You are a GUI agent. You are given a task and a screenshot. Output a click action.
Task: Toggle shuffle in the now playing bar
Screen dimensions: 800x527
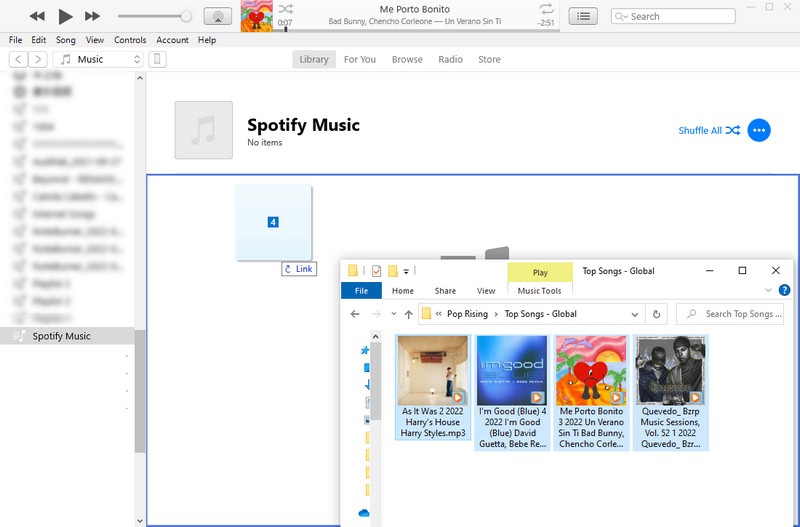coord(286,9)
